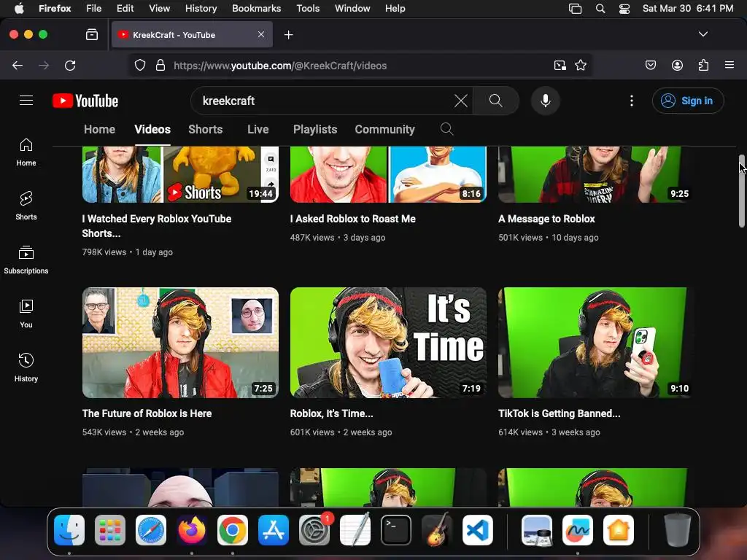
Task: Open Firefox application menu
Action: pyautogui.click(x=729, y=65)
